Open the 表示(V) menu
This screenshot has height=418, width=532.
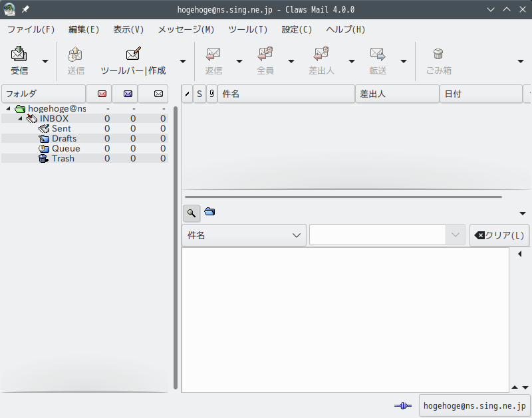click(128, 29)
